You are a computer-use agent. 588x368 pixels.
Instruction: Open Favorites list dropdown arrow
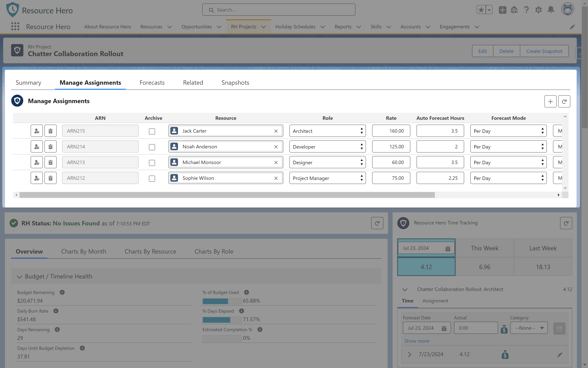489,10
